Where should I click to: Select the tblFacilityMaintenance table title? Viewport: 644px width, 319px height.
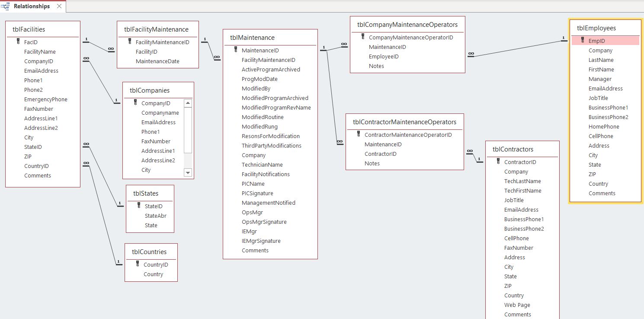coord(156,29)
